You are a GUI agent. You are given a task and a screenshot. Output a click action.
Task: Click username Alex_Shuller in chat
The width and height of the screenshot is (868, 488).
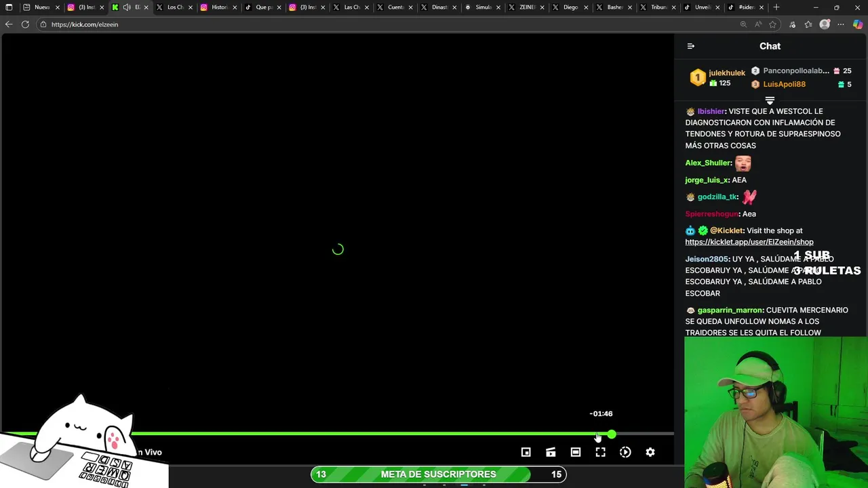point(707,163)
